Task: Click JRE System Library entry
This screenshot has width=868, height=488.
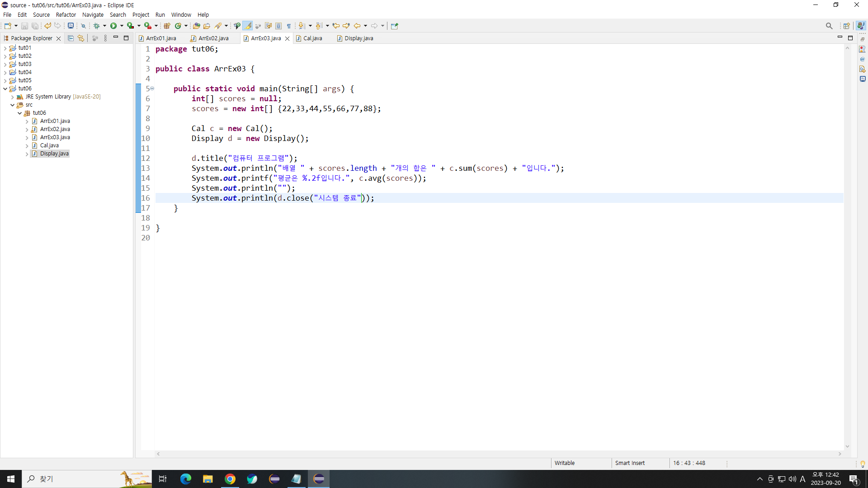Action: [48, 97]
